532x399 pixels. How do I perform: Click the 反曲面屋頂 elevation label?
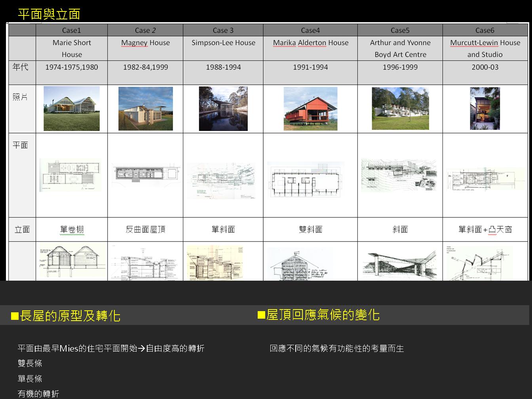[x=146, y=230]
